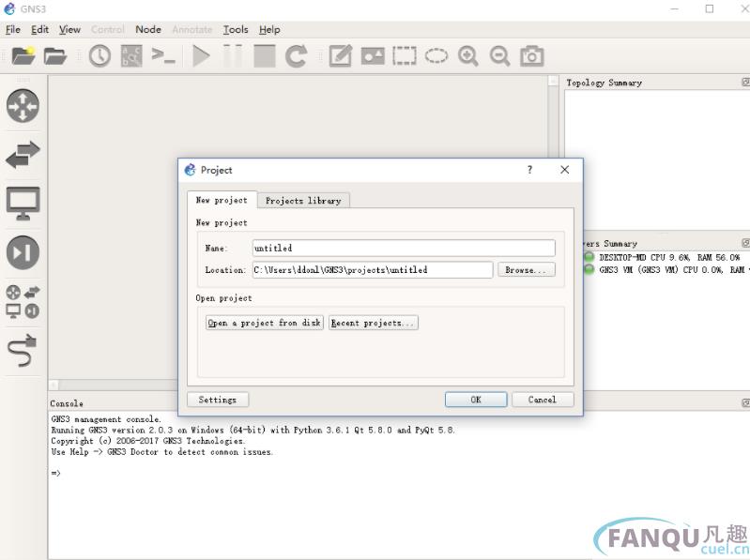Suspend all devices with the pause icon
Image resolution: width=750 pixels, height=560 pixels.
pyautogui.click(x=233, y=56)
